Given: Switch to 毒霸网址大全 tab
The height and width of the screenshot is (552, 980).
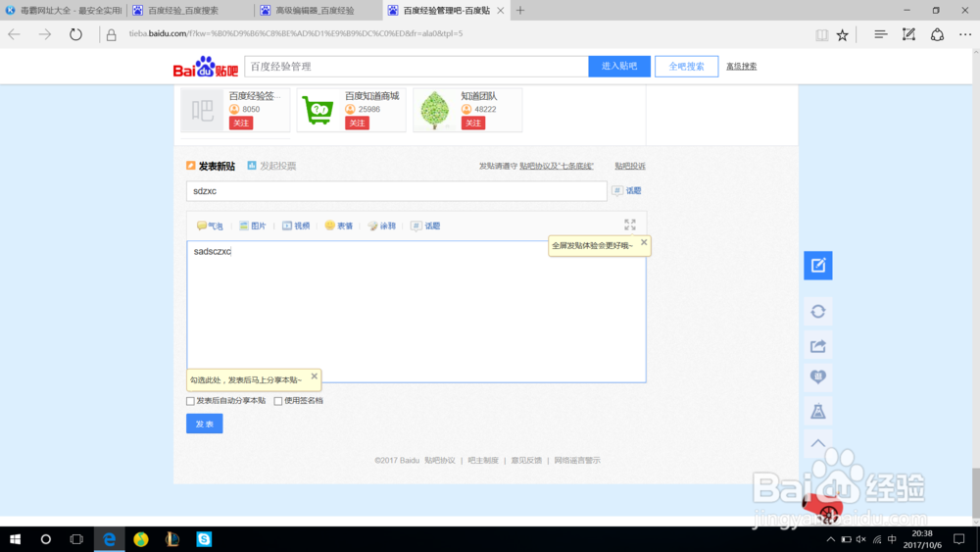Looking at the screenshot, I should 64,10.
